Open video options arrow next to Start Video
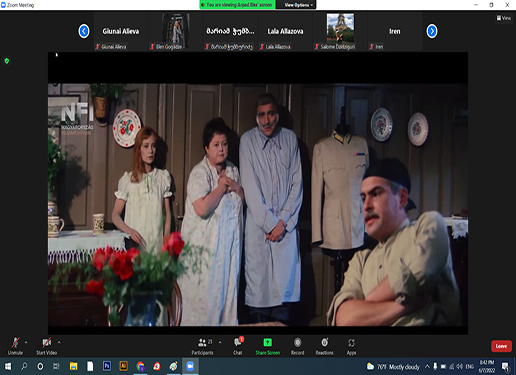516x375 pixels. [59, 342]
